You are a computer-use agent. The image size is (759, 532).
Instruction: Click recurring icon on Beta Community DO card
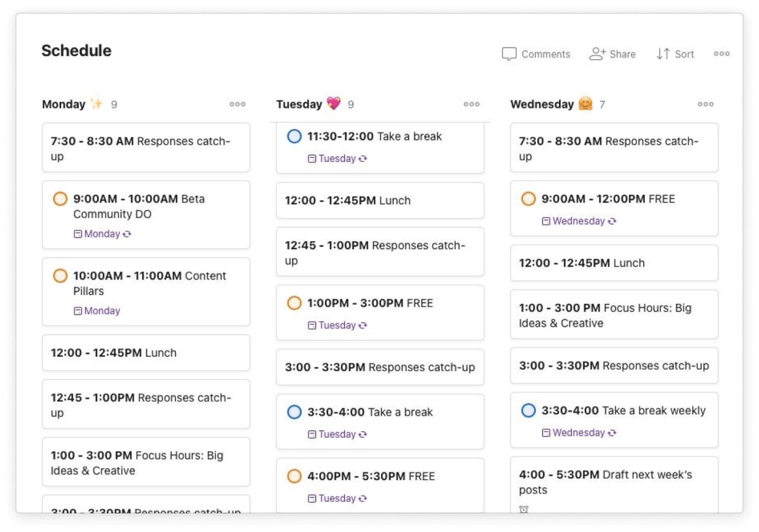[127, 234]
